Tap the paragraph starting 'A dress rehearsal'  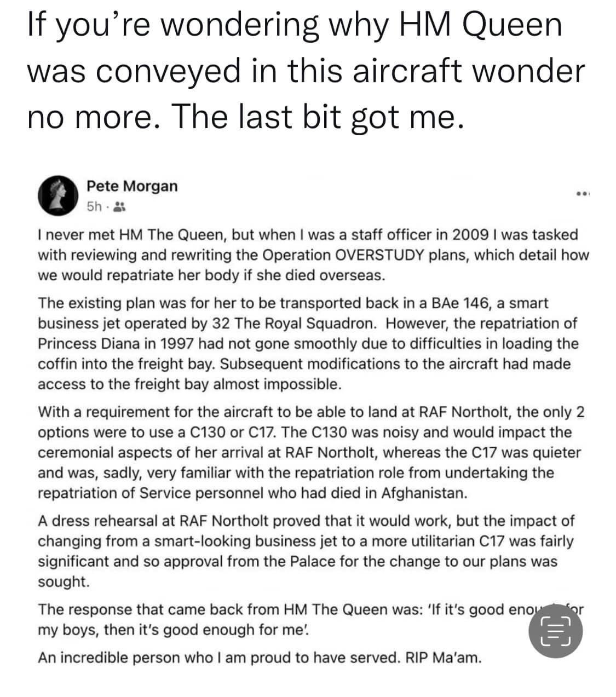306,551
